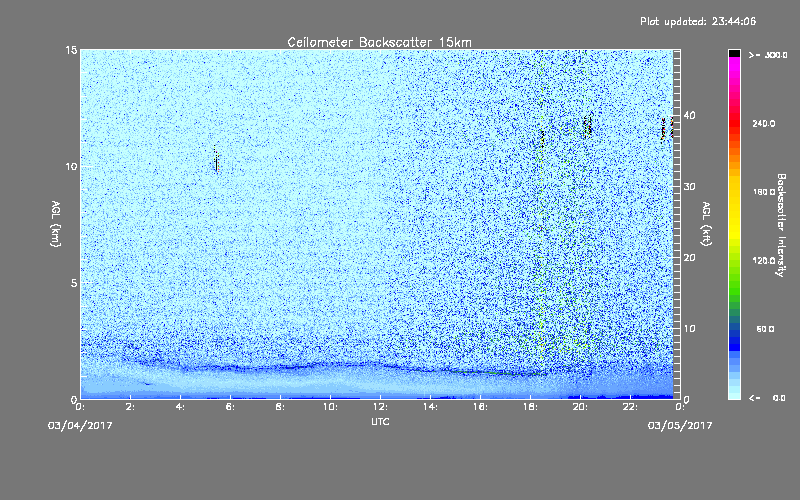Screen dimensions: 800x500
Task: Click the 8: hour tick label
Action: (x=281, y=407)
